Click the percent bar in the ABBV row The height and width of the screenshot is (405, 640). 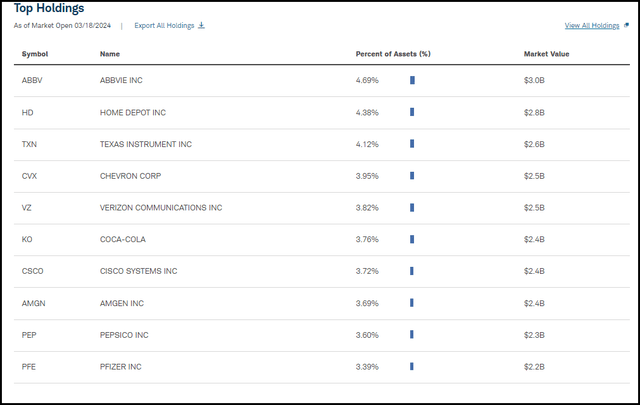click(x=412, y=80)
